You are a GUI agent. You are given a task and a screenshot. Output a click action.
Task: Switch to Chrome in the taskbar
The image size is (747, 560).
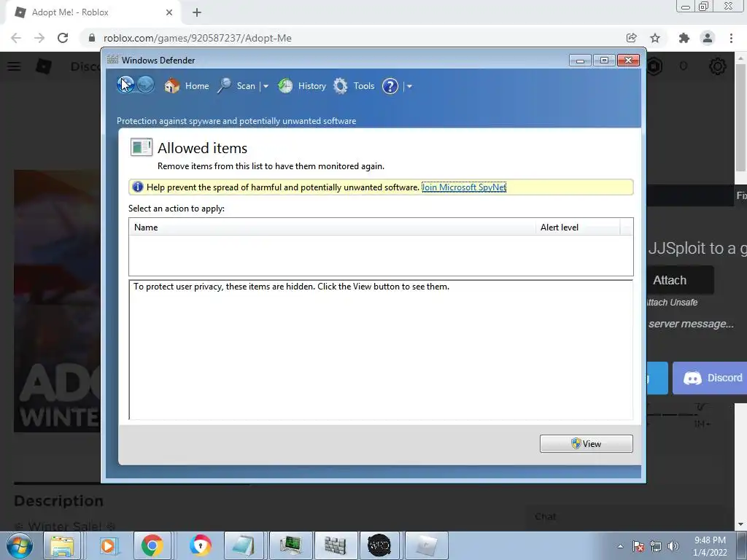click(x=152, y=545)
